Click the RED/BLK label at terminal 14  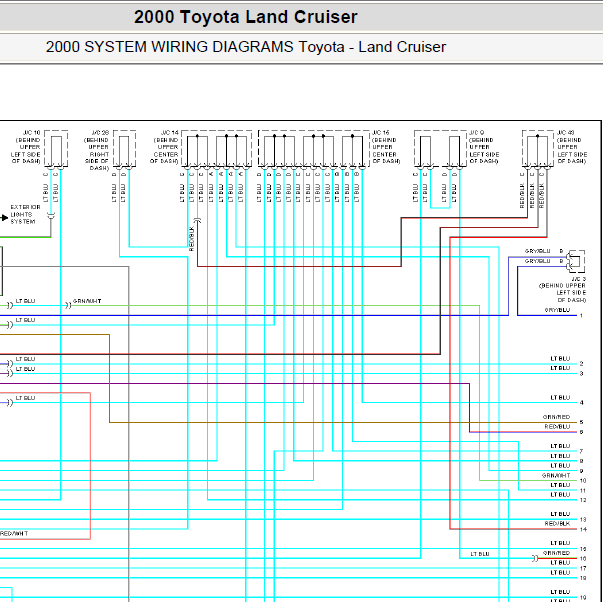(x=557, y=524)
